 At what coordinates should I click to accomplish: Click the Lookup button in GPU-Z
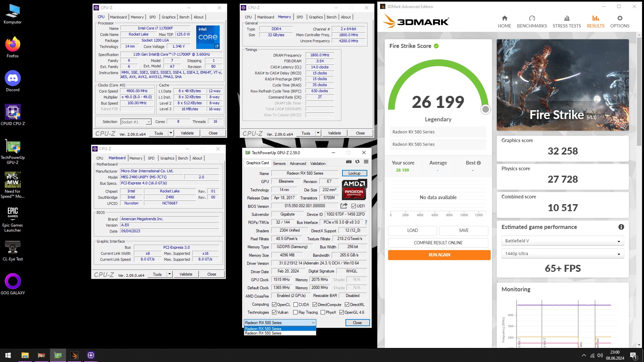[354, 173]
